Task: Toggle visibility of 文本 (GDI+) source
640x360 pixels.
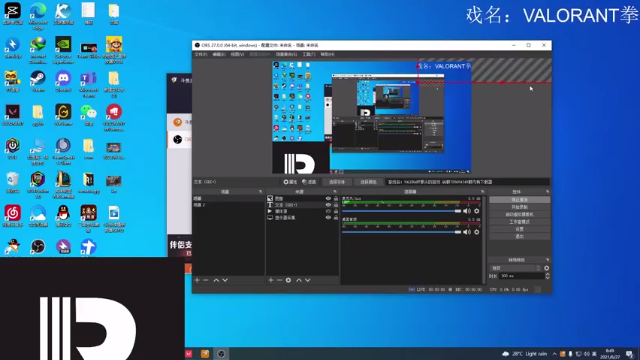Action: [x=328, y=205]
